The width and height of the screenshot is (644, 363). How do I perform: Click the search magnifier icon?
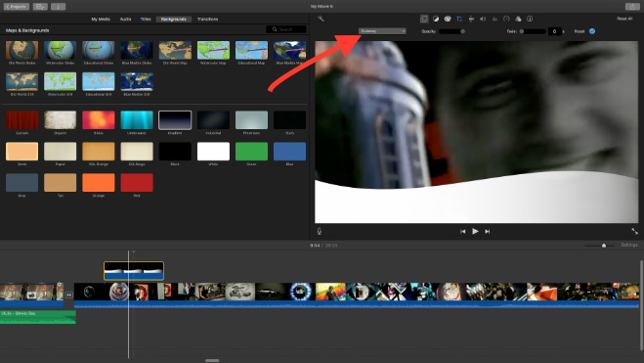tap(275, 29)
